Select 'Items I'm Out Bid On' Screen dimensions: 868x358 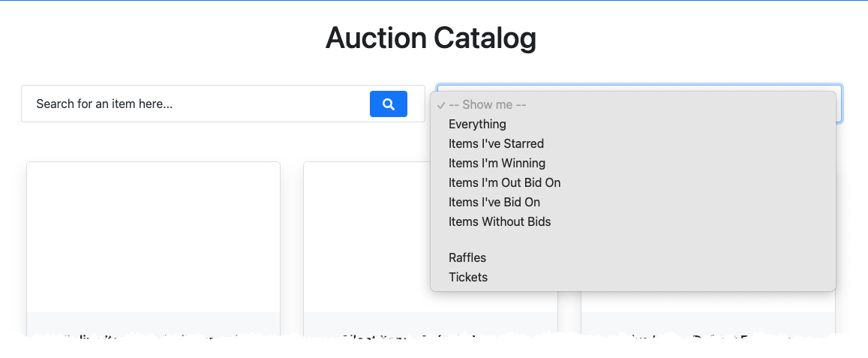504,182
